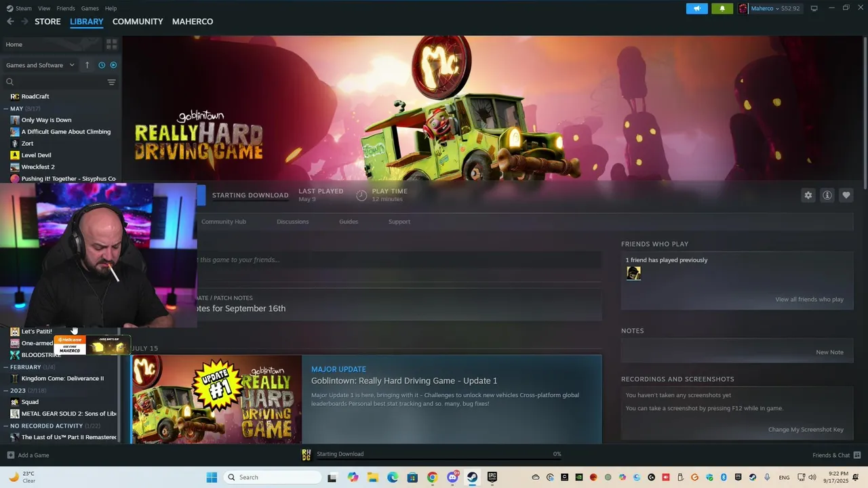Image resolution: width=868 pixels, height=488 pixels.
Task: Open the Support tab
Action: [399, 222]
